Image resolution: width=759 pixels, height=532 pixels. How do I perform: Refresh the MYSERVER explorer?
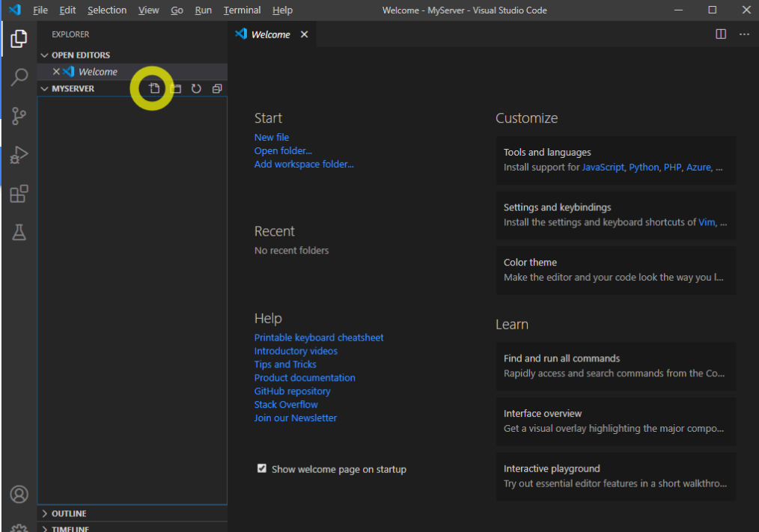196,88
